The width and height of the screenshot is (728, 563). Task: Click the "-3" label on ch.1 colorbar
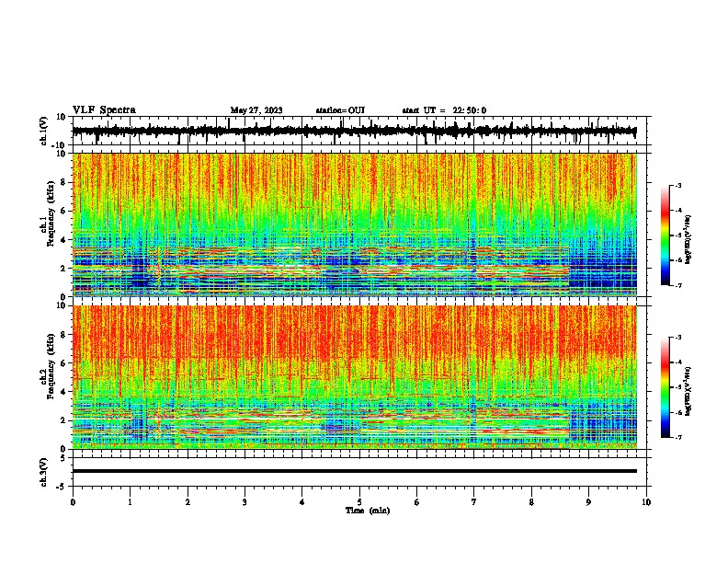coord(678,185)
